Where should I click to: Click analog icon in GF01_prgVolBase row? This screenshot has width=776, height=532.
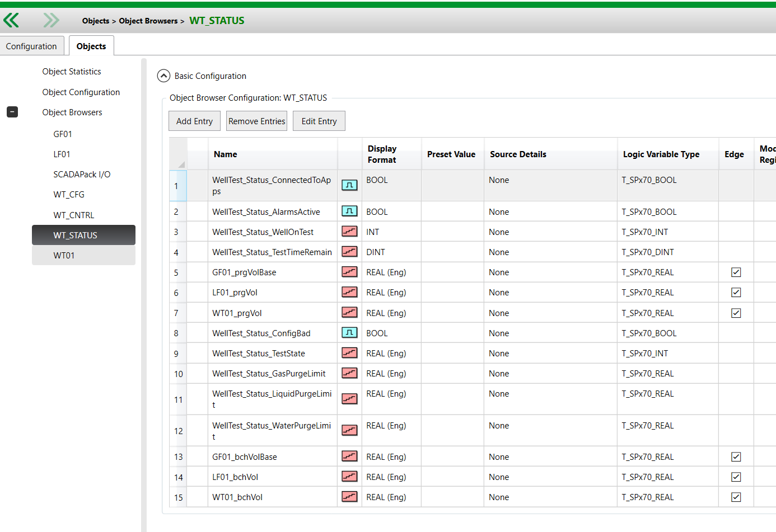349,272
